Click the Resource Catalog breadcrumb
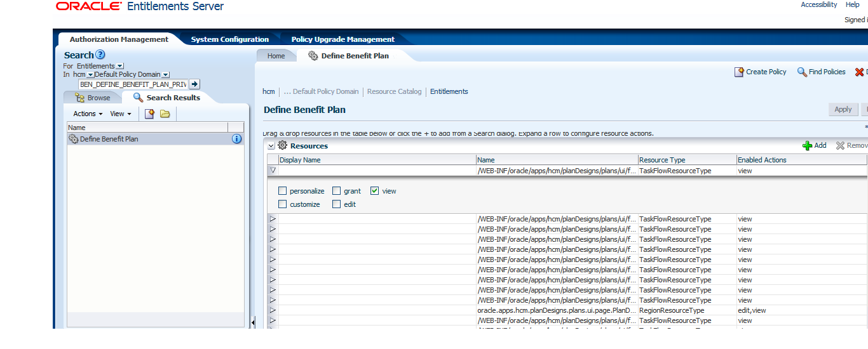The height and width of the screenshot is (349, 868). coord(395,91)
